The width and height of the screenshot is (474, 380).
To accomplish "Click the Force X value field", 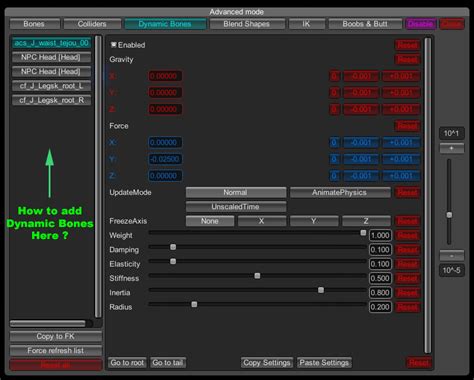I will point(165,142).
